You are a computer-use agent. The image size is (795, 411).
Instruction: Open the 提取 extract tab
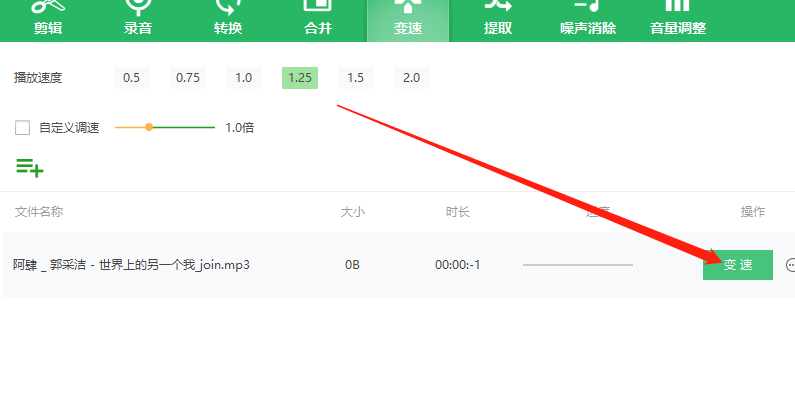coord(498,20)
